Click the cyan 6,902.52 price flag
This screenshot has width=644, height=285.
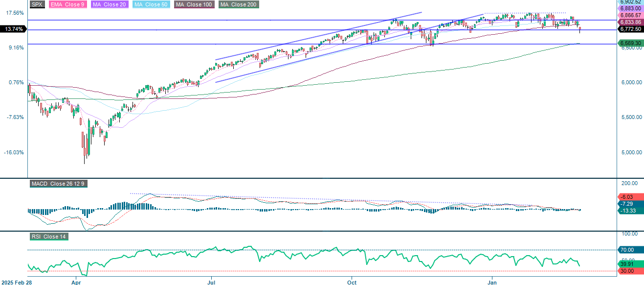click(630, 3)
